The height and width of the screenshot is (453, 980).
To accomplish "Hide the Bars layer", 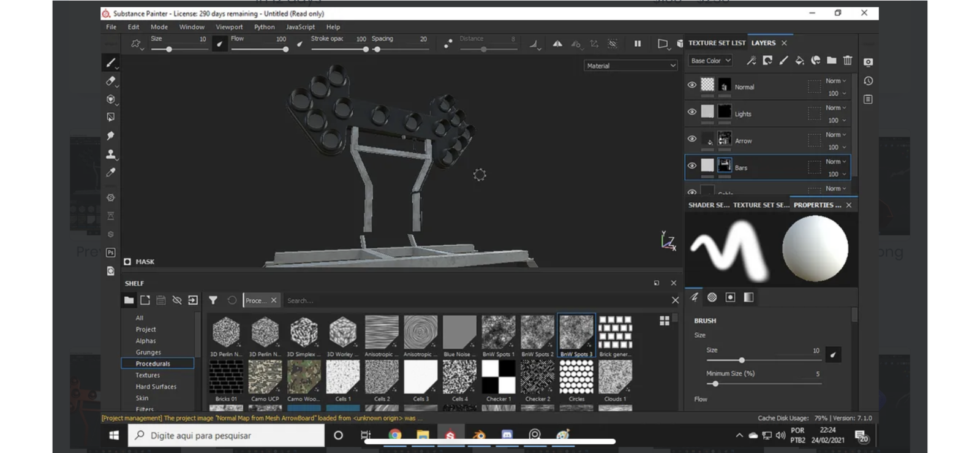I will pyautogui.click(x=692, y=166).
